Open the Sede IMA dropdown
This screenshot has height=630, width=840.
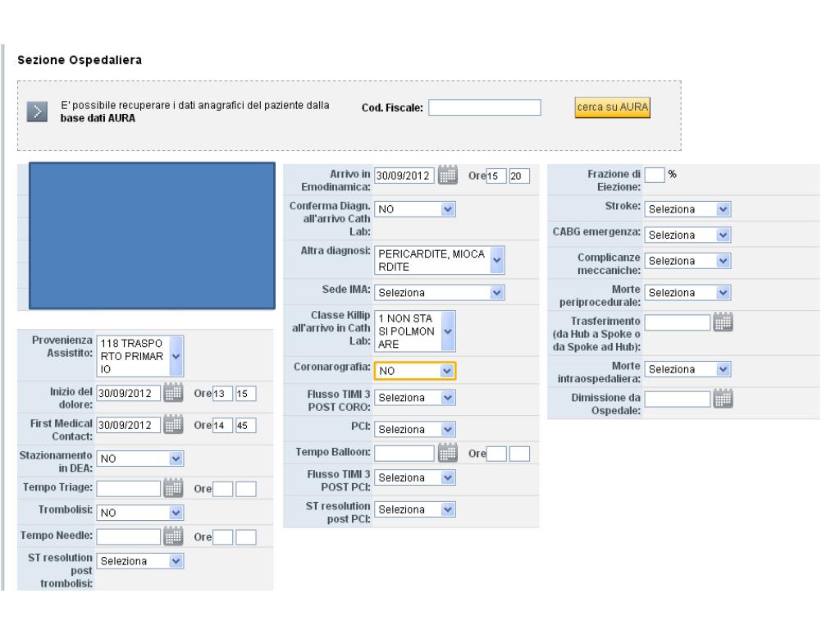[440, 293]
